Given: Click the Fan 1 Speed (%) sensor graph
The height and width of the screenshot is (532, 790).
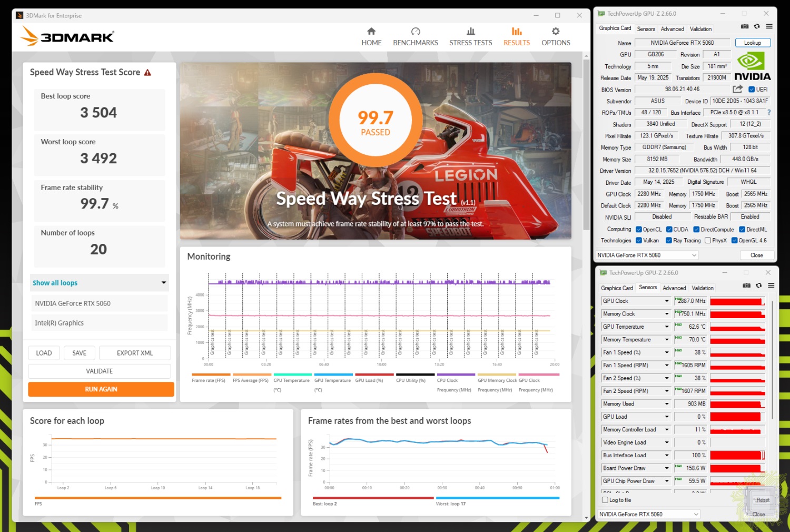Looking at the screenshot, I should [737, 352].
